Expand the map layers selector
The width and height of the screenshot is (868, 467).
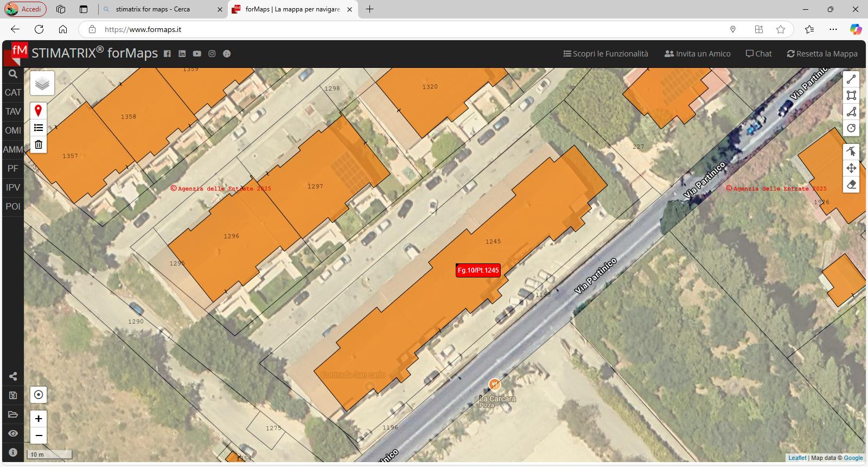(x=42, y=84)
